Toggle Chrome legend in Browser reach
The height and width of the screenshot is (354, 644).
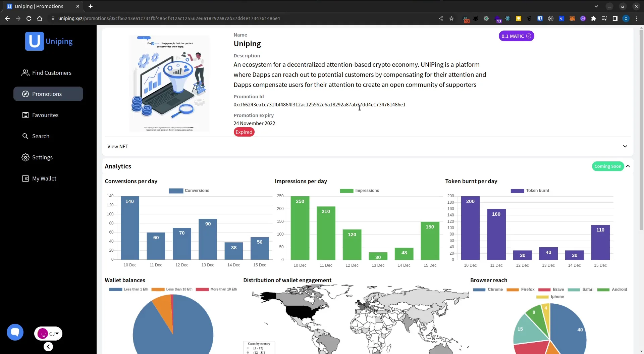coord(488,290)
